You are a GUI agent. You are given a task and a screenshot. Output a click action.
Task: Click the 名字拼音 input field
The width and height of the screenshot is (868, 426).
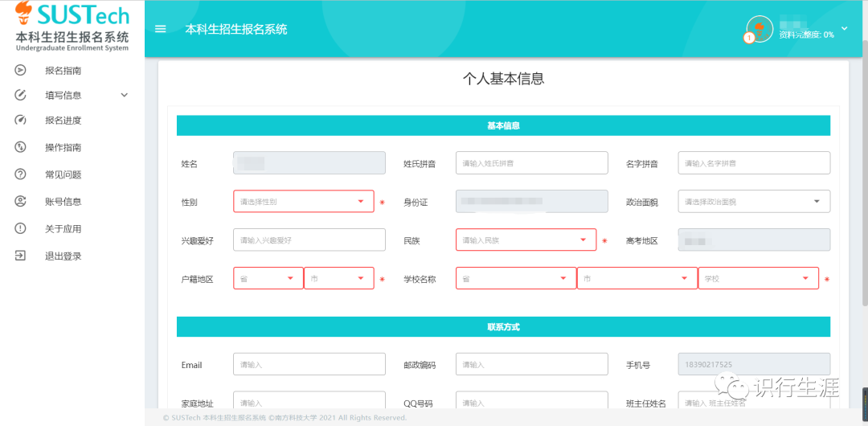754,163
